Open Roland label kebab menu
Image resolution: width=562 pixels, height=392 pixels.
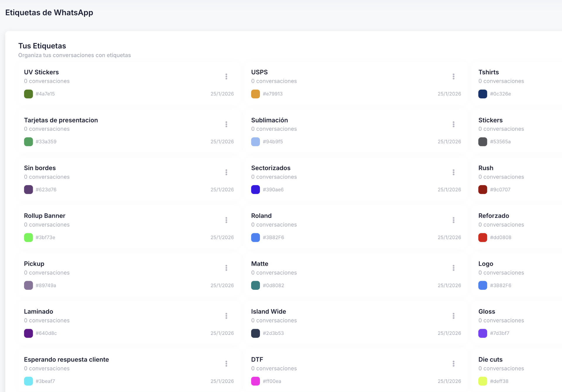click(453, 220)
